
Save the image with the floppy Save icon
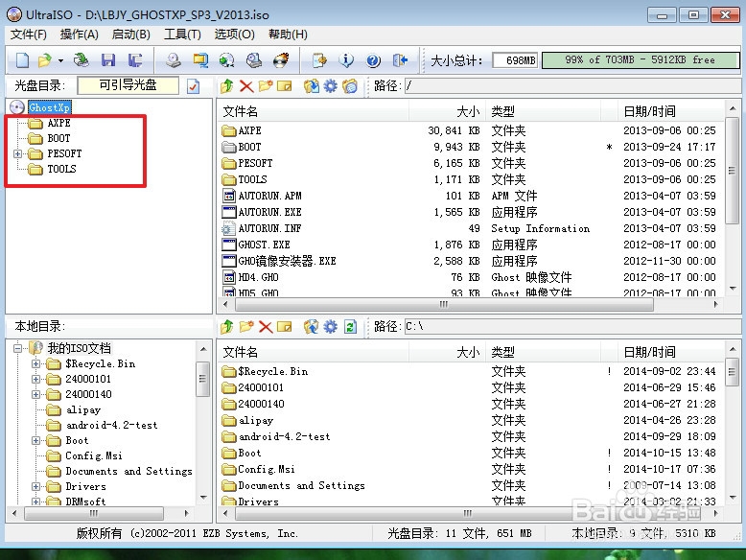point(108,60)
